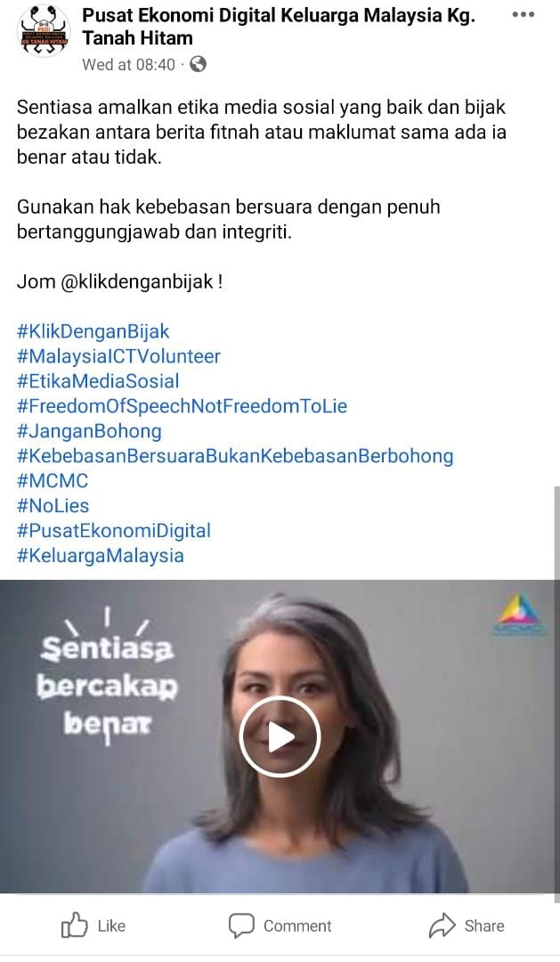Screen dimensions: 560x962
Task: Click the page profile picture logo
Action: click(44, 30)
